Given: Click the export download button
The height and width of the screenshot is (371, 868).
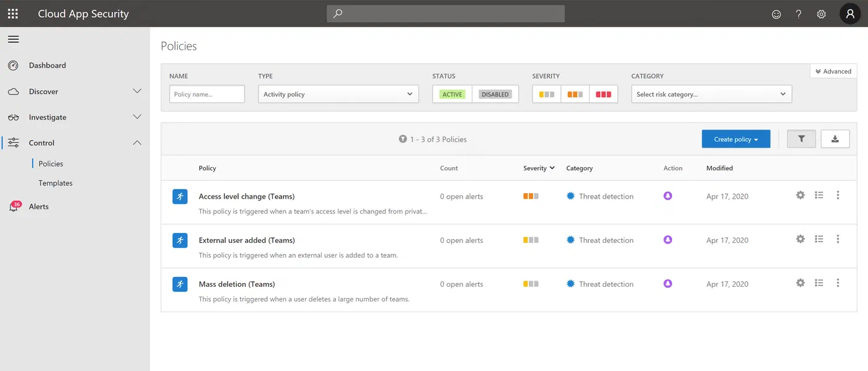Looking at the screenshot, I should coord(835,139).
